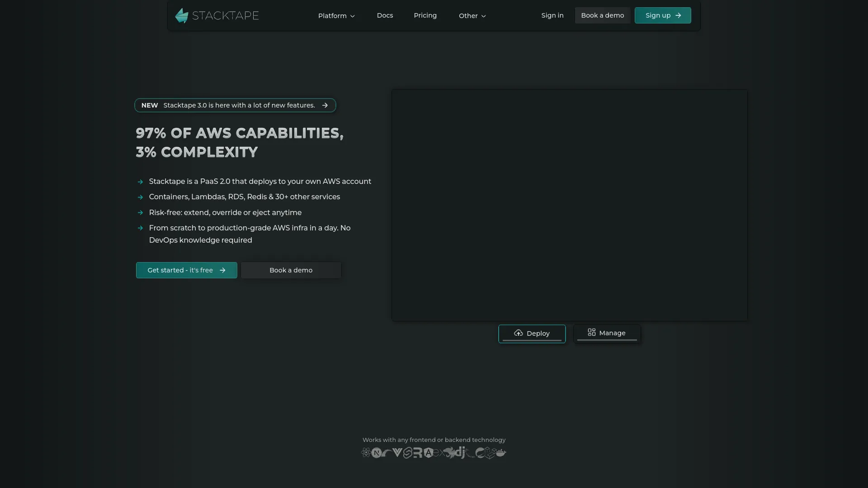Click 'Risk-free: extend, override or eject anytime' text
Screen dimensions: 868x488
click(x=225, y=212)
